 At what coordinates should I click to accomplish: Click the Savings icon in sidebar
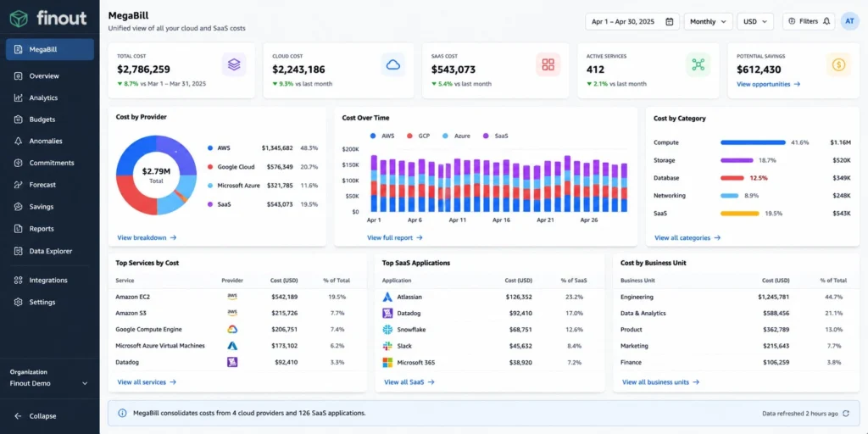pos(19,207)
